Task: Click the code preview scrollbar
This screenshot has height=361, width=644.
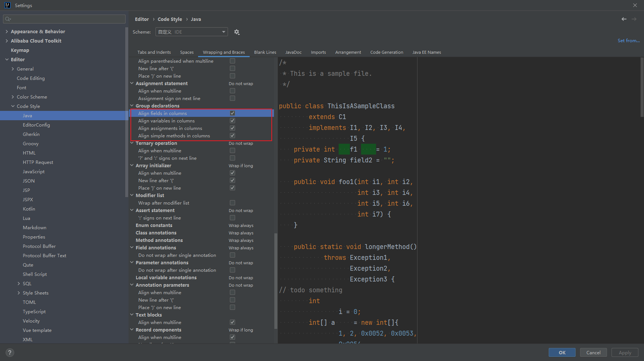Action: pyautogui.click(x=642, y=88)
